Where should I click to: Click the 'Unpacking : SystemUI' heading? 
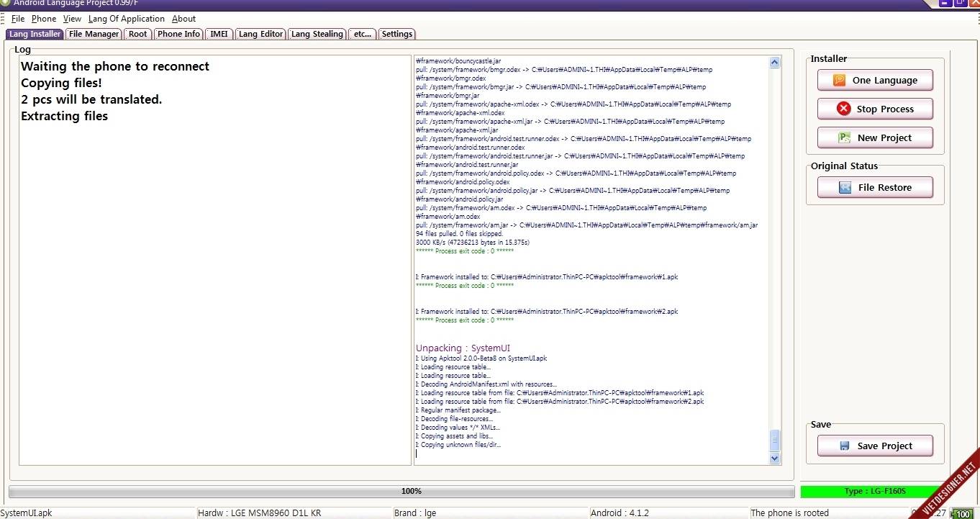463,348
